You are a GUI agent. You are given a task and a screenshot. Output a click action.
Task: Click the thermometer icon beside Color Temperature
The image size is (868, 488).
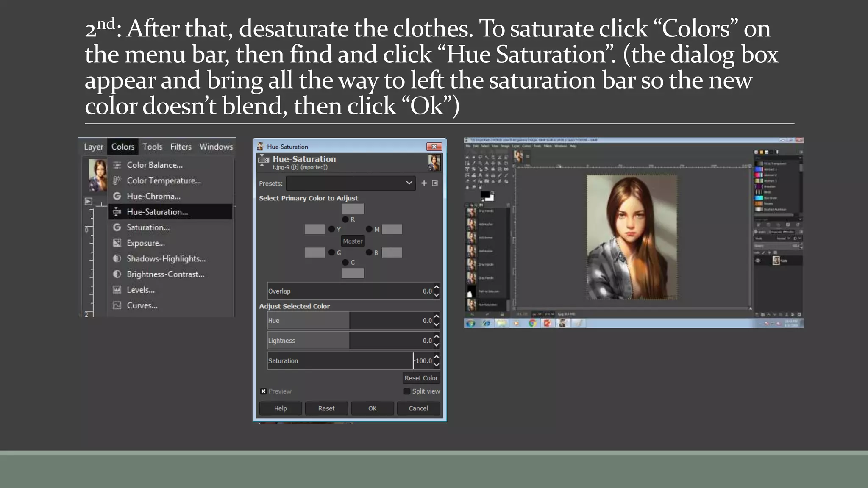pyautogui.click(x=117, y=180)
